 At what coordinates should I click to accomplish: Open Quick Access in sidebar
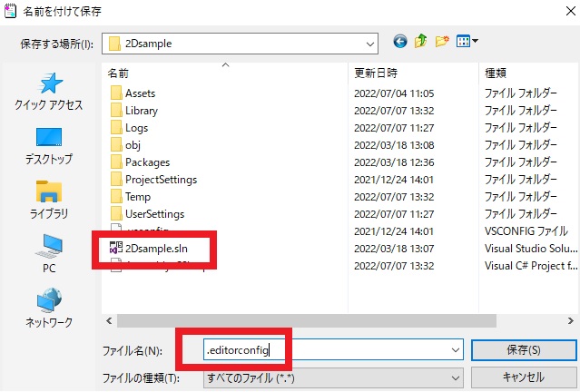coord(49,92)
